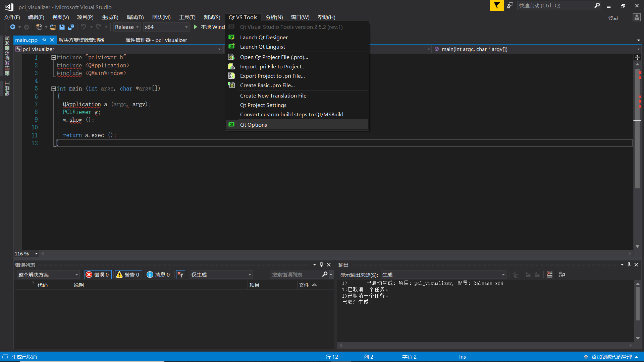
Task: Click the Save All toolbar icon
Action: point(71,27)
